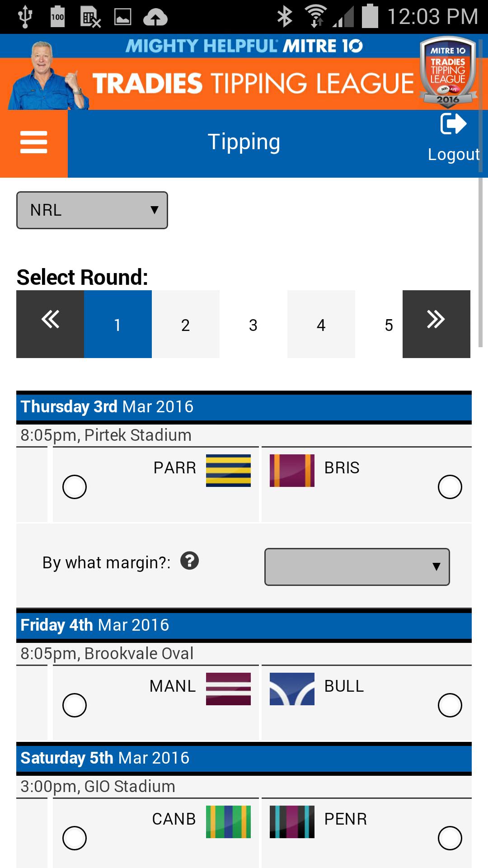Switch to Round 3
Image resolution: width=488 pixels, height=868 pixels.
tap(253, 324)
